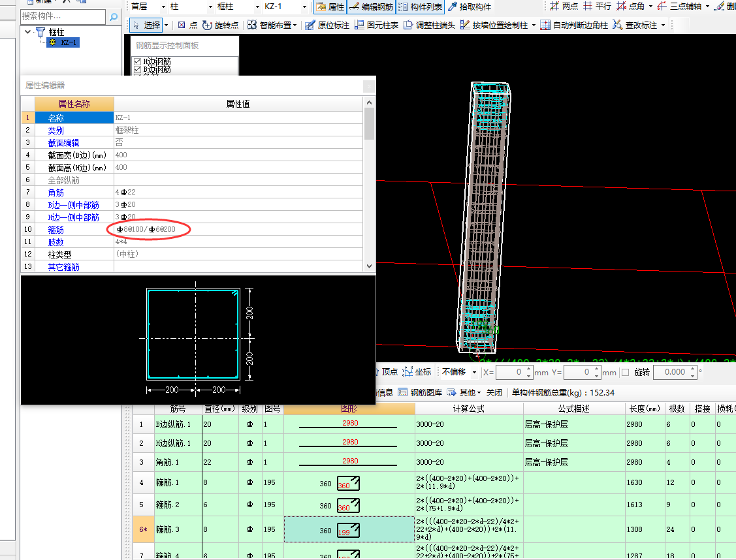The height and width of the screenshot is (560, 736).
Task: Activate the 拾取构件 eyedropper tool
Action: click(470, 7)
